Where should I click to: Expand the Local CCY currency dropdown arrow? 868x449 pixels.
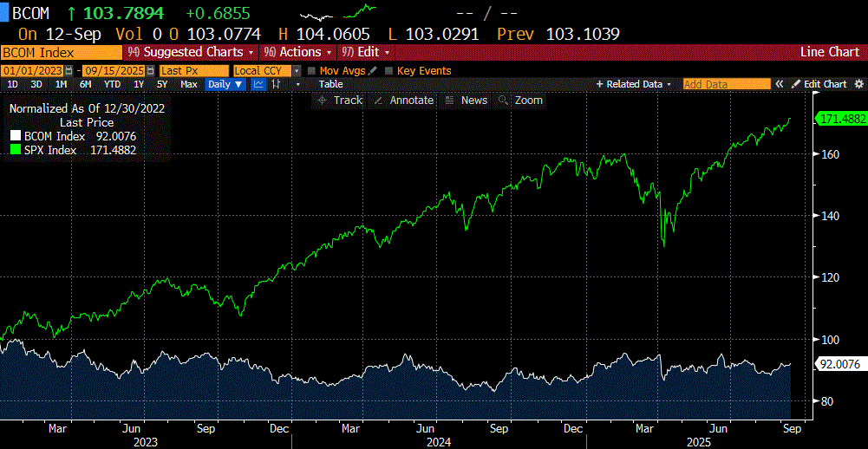point(297,71)
